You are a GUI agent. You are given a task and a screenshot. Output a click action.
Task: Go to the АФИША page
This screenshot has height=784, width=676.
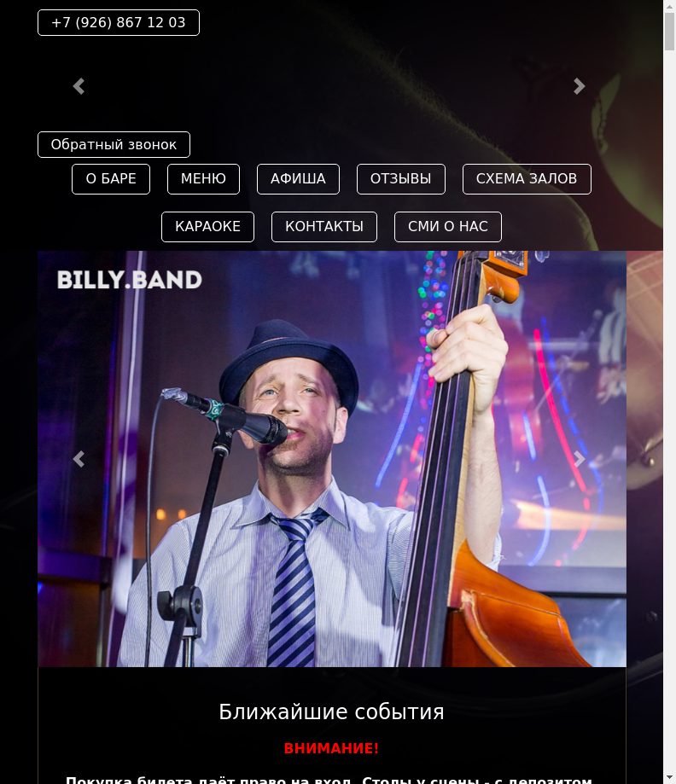pos(298,179)
